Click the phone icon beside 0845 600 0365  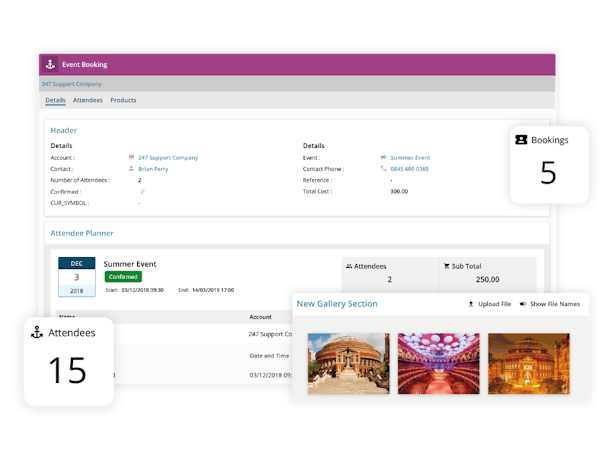point(383,168)
